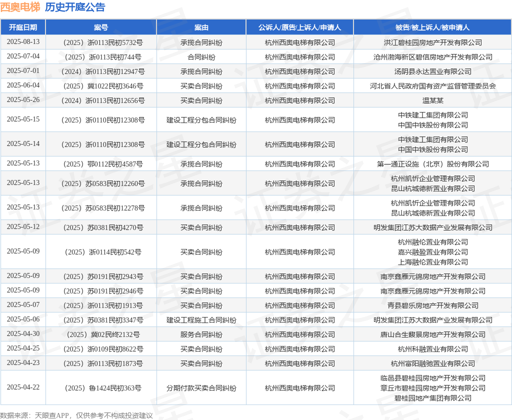This screenshot has height=420, width=512.
Task: Click defendant 第一通正设施(北京)股份有限公司
Action: (433, 164)
